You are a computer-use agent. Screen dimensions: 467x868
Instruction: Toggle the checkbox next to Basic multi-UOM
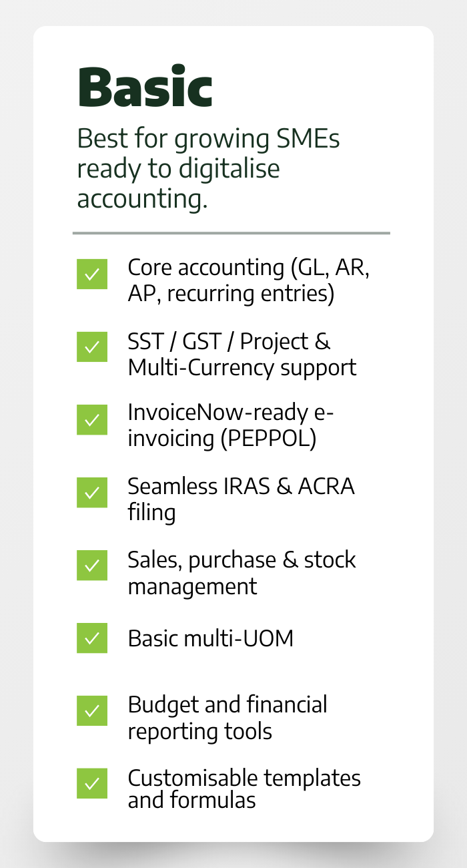pyautogui.click(x=92, y=638)
